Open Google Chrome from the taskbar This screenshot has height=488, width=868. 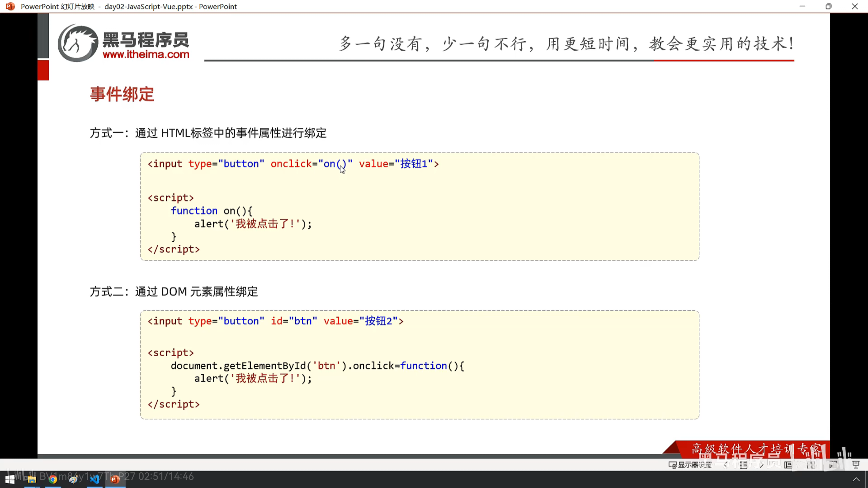(53, 479)
